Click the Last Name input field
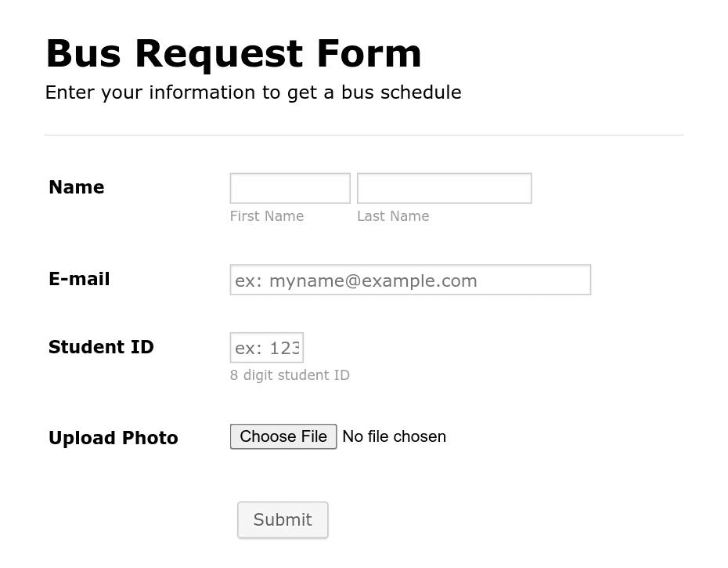The width and height of the screenshot is (728, 568). (444, 188)
